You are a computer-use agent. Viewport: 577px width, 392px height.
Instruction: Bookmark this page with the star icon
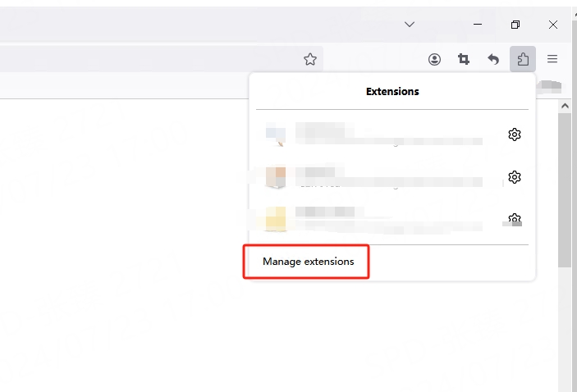[309, 59]
